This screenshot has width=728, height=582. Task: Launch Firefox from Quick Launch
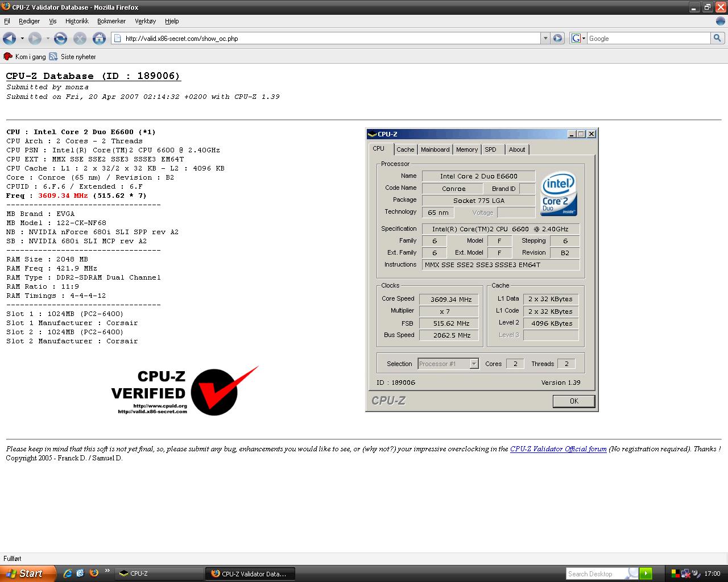[x=94, y=573]
